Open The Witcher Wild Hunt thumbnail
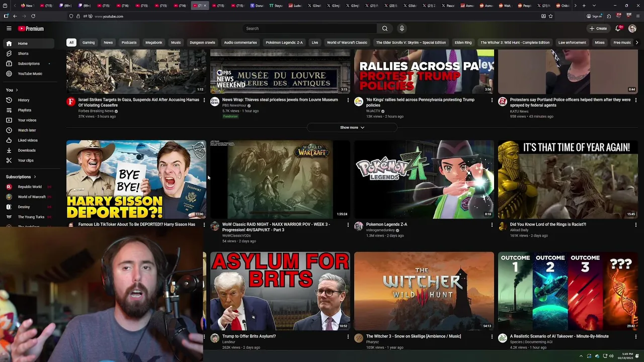The image size is (644, 362). (424, 291)
